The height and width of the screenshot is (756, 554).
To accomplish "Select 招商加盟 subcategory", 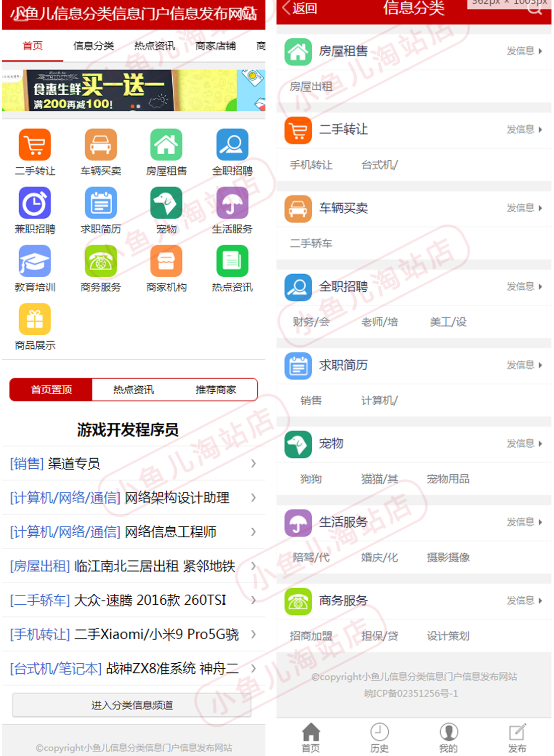I will (x=311, y=636).
